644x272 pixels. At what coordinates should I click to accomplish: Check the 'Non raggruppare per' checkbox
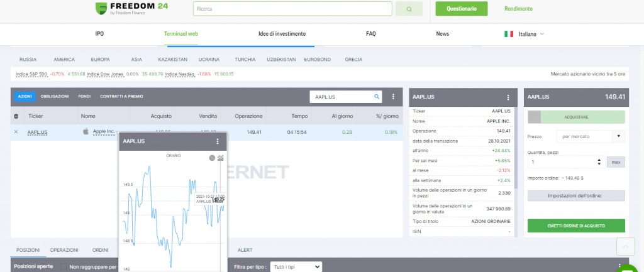pos(64,267)
